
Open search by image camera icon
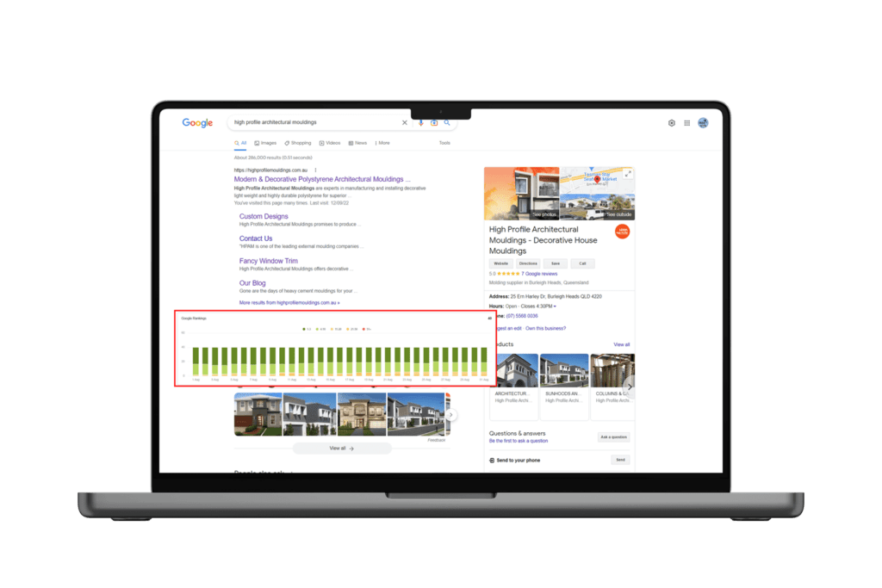coord(434,122)
